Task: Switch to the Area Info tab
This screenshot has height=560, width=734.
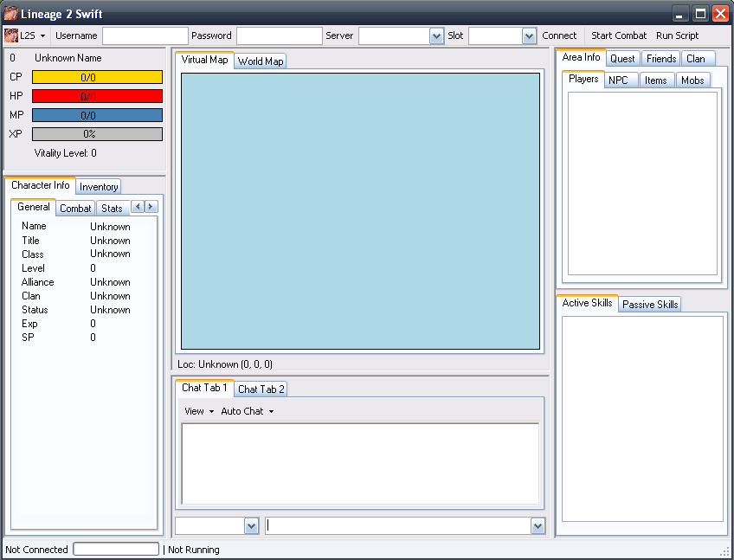Action: [x=581, y=57]
